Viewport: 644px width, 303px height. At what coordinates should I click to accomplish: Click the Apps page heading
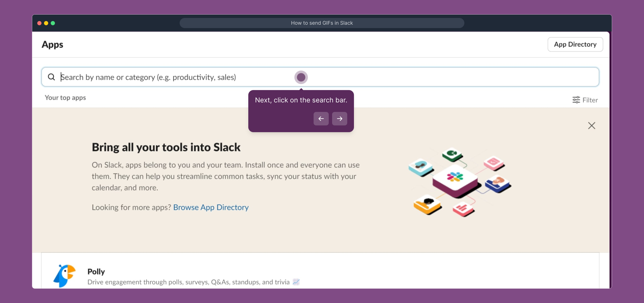click(x=52, y=45)
